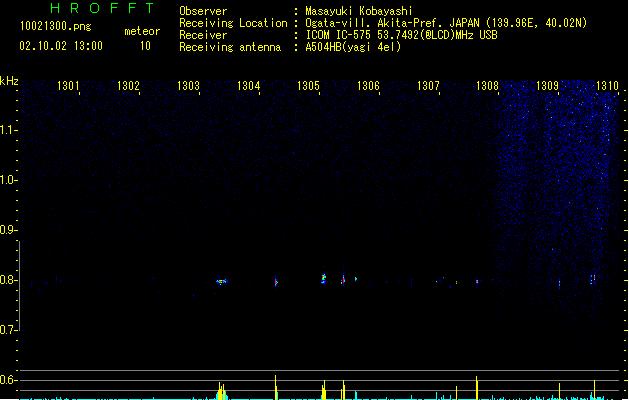Click the echo just left of 1310

point(592,279)
